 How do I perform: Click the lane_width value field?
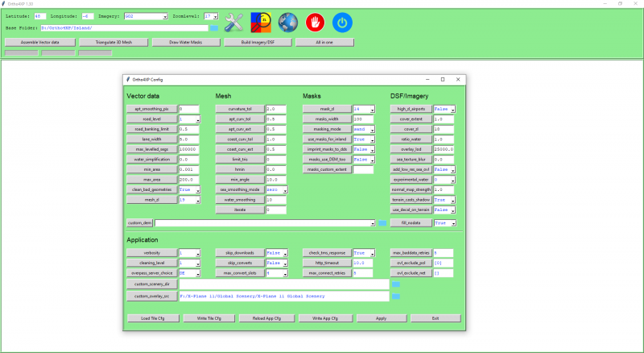[189, 139]
